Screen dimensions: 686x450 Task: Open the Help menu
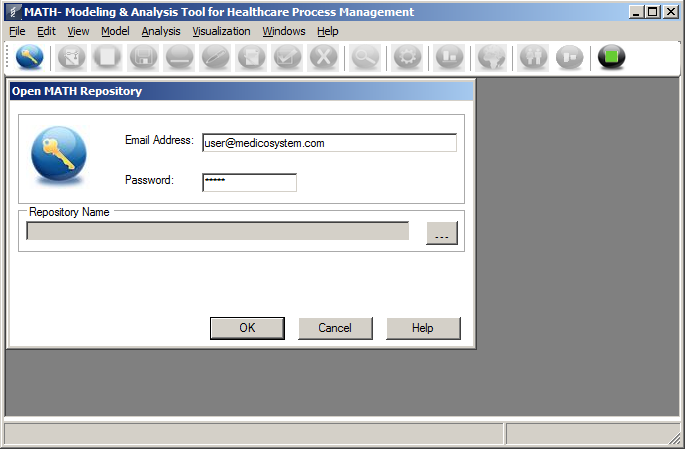pos(328,31)
